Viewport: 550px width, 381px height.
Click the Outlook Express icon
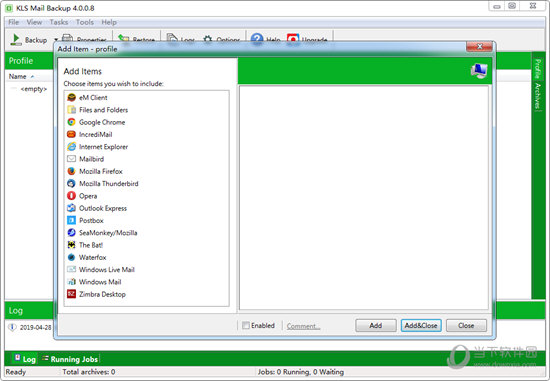[72, 208]
